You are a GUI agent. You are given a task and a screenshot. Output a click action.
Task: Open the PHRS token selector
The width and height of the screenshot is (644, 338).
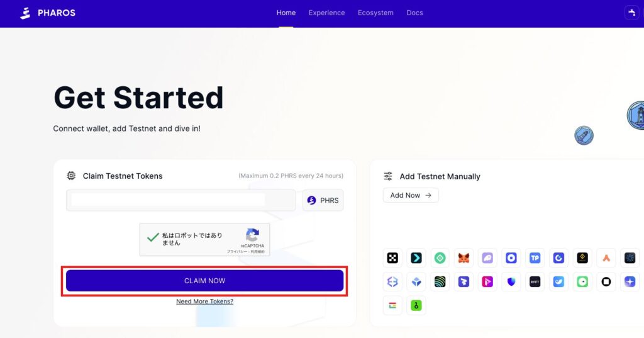[x=323, y=200]
